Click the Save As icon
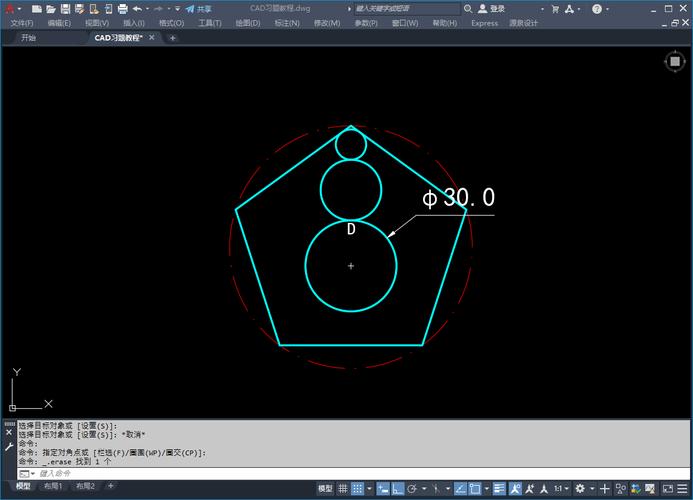 [x=80, y=8]
